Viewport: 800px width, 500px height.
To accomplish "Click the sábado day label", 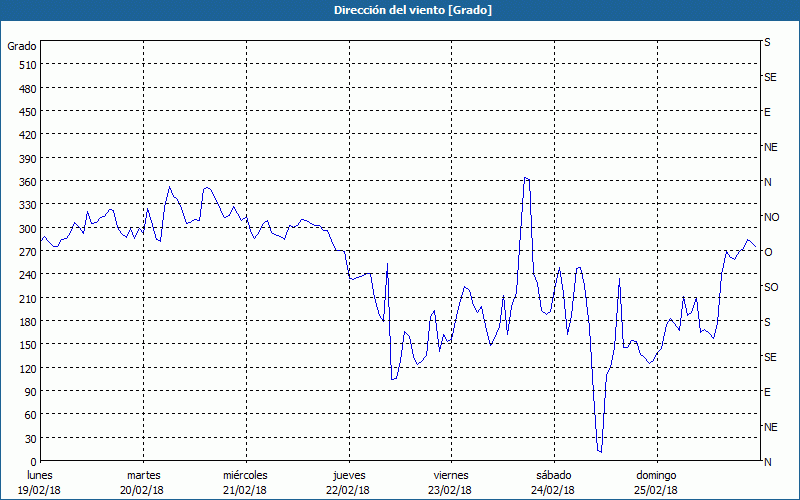I will tap(552, 475).
